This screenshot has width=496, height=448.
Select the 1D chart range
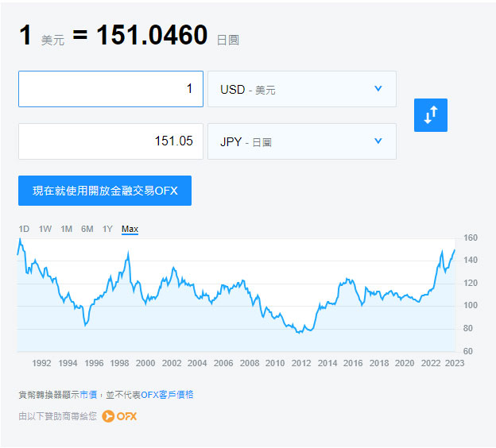[24, 229]
